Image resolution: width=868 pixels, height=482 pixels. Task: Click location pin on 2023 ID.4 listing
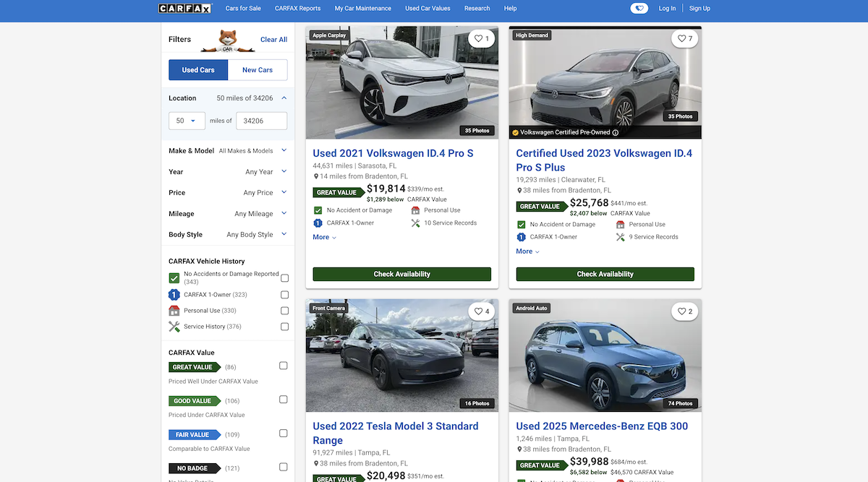tap(519, 191)
